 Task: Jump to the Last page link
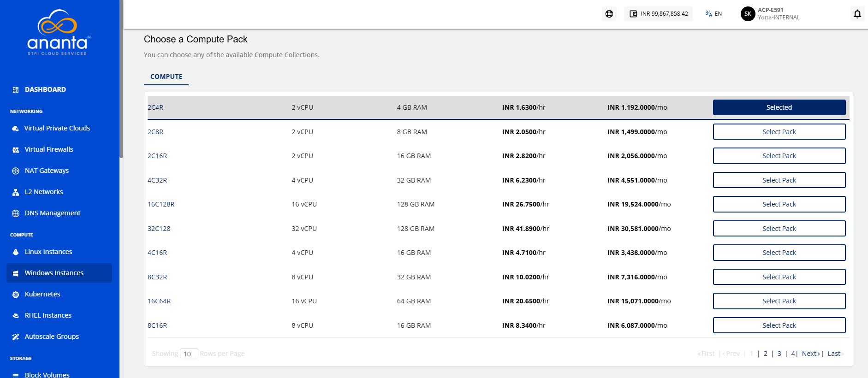tap(835, 354)
